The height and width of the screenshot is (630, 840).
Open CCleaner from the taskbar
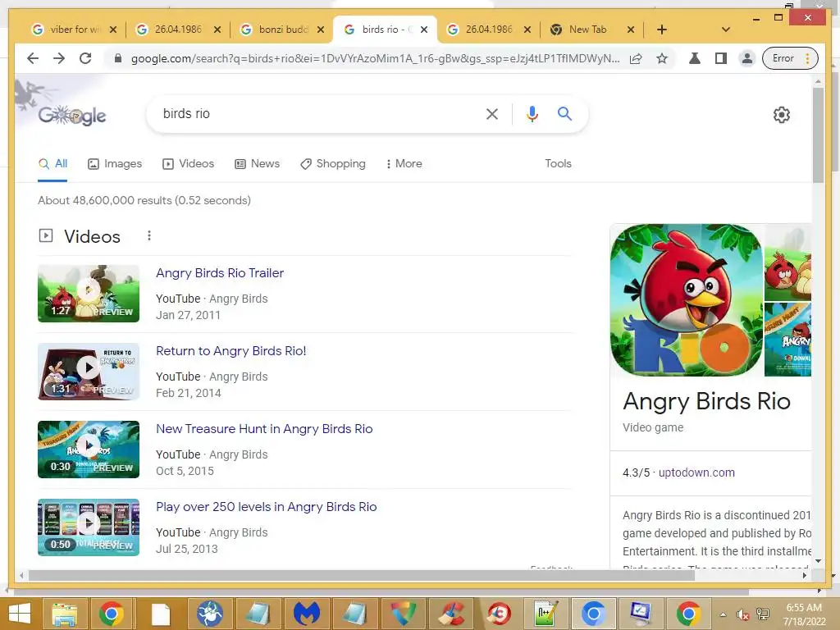452,614
